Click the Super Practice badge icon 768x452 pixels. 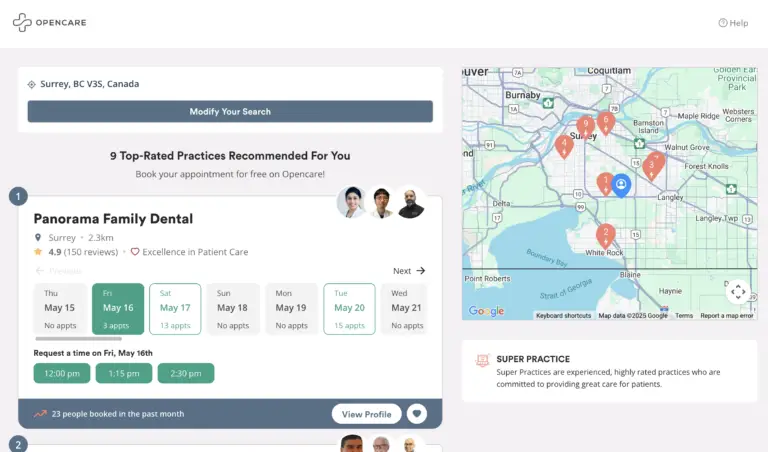(x=482, y=360)
